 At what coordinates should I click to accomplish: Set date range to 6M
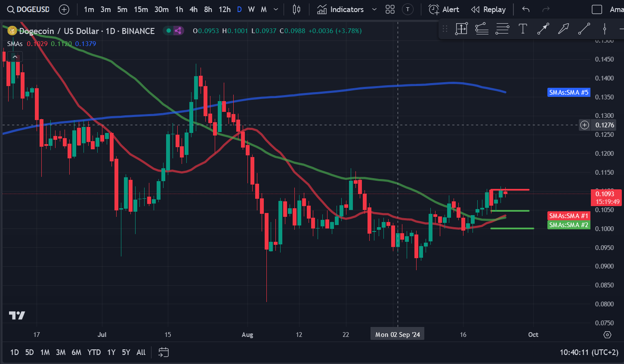[x=76, y=352]
